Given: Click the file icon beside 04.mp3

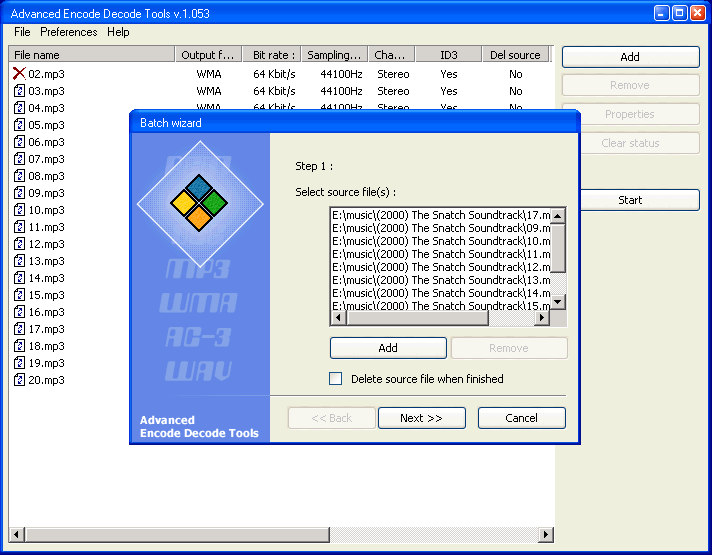Looking at the screenshot, I should [x=19, y=108].
